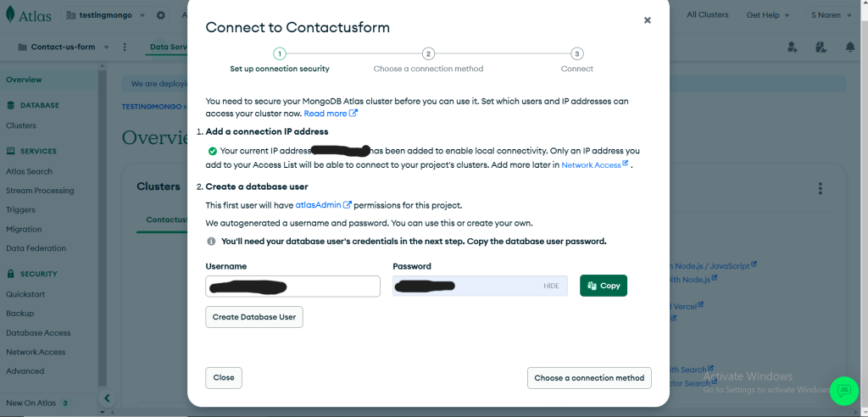Viewport: 868px width, 417px height.
Task: Collapse the sidebar with the arrow icon
Action: [x=108, y=398]
